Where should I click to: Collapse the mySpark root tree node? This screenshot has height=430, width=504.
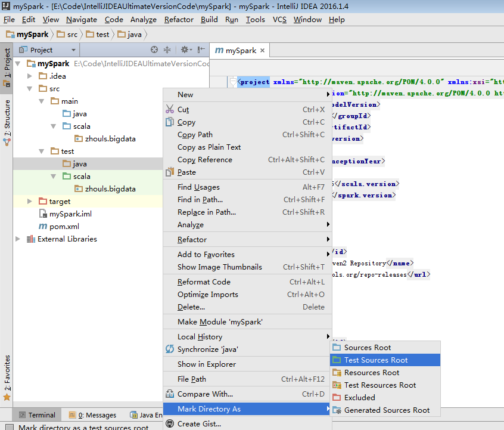18,64
